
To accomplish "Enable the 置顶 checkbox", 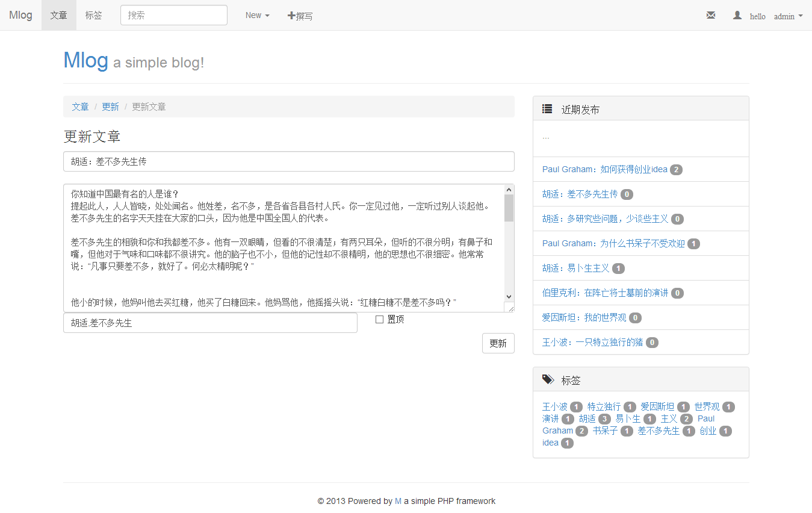I will click(379, 320).
